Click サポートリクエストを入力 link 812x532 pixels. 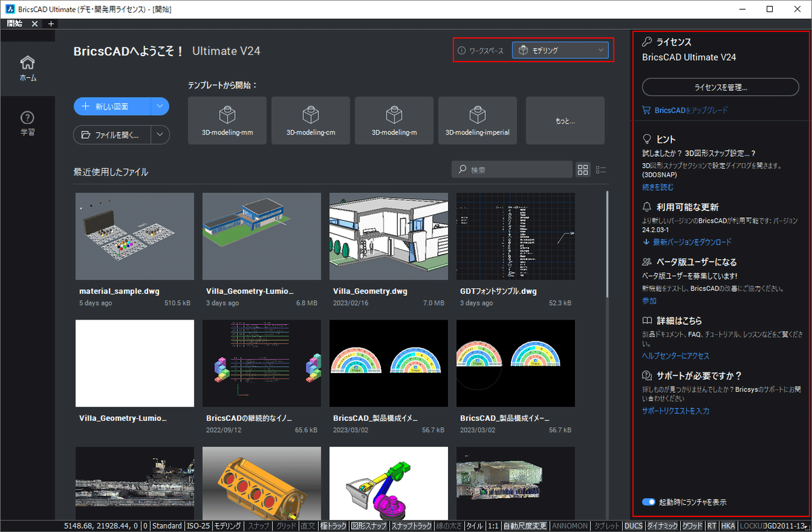pos(675,410)
